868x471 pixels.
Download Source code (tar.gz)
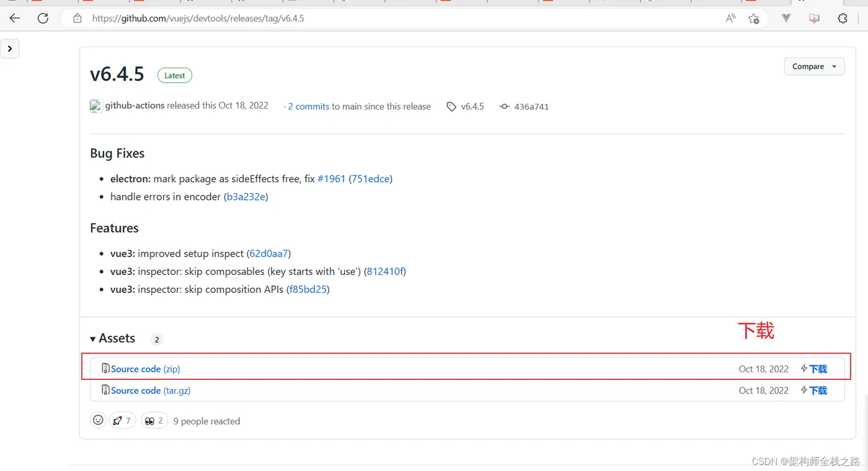pyautogui.click(x=151, y=390)
